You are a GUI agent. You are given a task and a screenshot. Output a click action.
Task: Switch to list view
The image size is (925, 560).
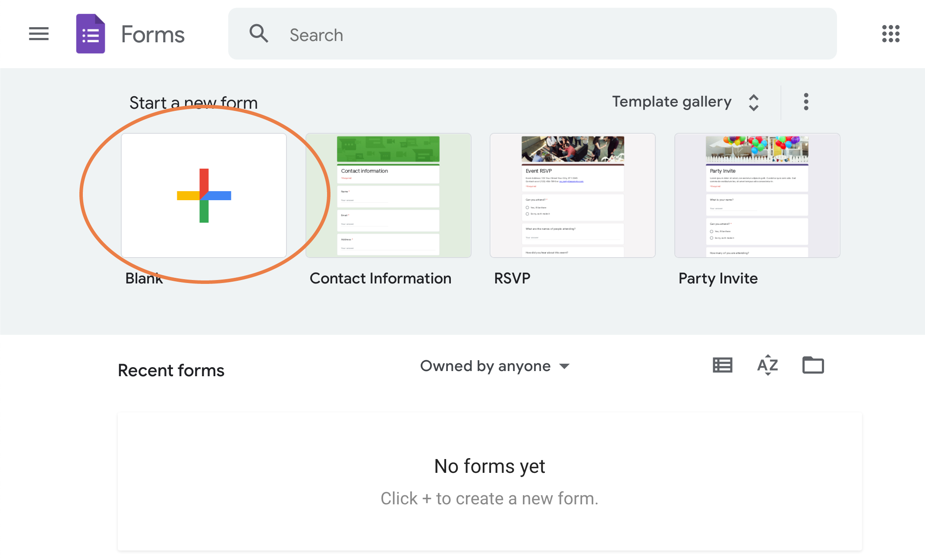723,365
